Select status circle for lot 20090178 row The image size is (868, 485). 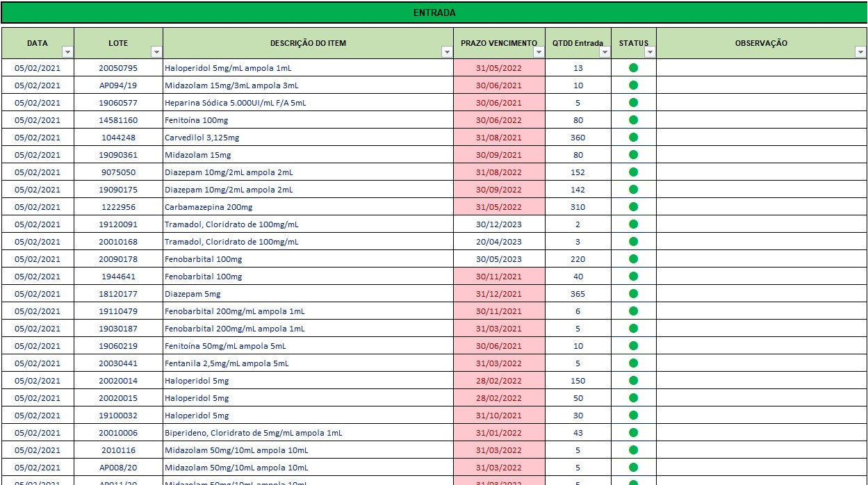click(x=633, y=259)
